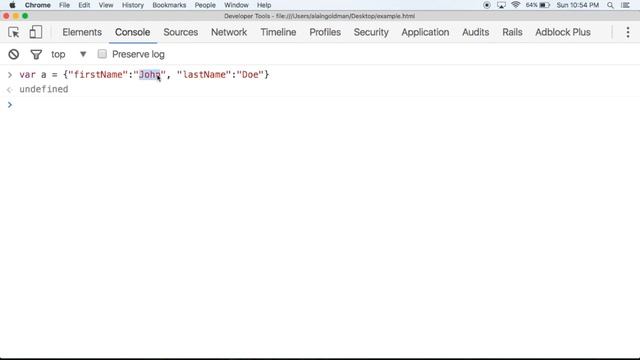Image resolution: width=640 pixels, height=360 pixels.
Task: Clear the console with the ban icon
Action: point(13,54)
